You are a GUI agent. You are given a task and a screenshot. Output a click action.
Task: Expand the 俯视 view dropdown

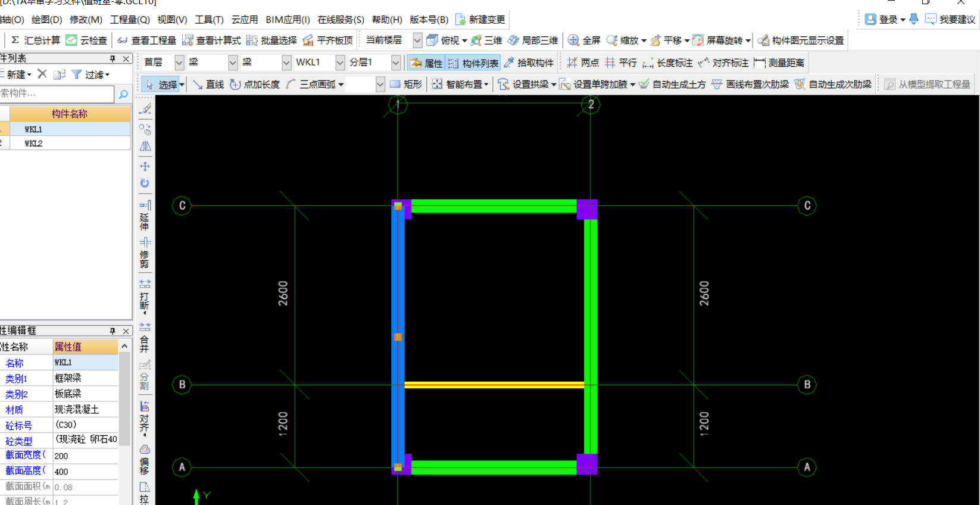click(464, 40)
